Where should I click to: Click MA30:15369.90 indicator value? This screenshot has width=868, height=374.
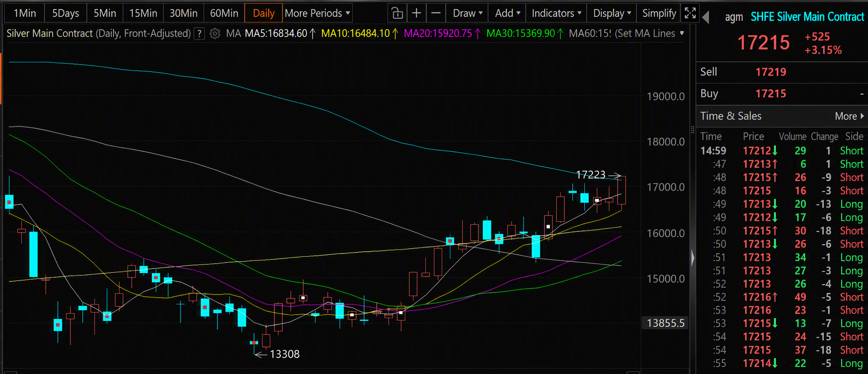[524, 34]
